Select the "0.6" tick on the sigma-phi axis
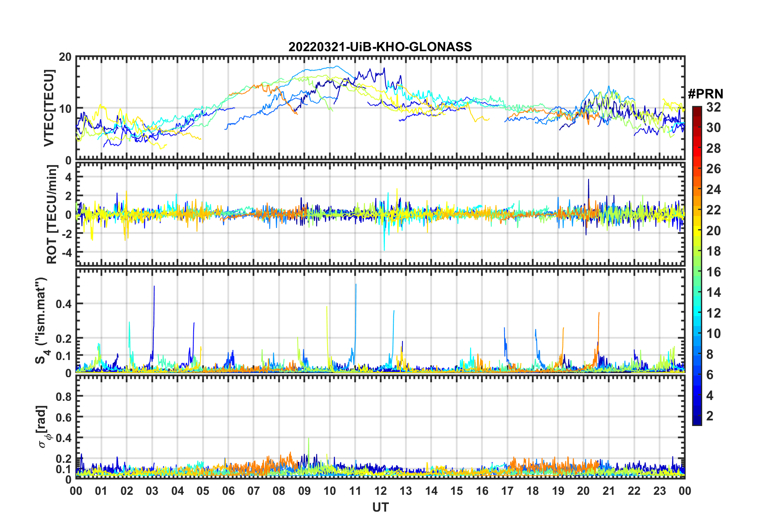 64,417
